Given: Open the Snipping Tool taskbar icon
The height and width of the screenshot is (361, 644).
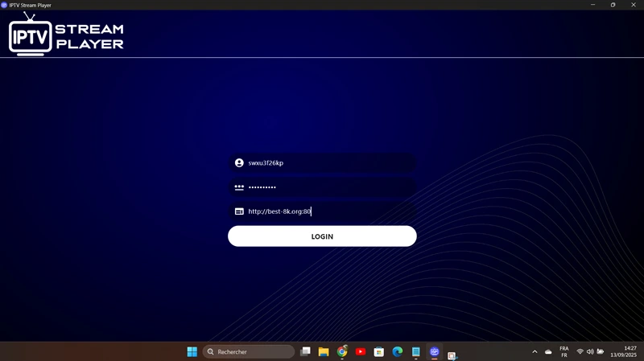Looking at the screenshot, I should tap(452, 355).
